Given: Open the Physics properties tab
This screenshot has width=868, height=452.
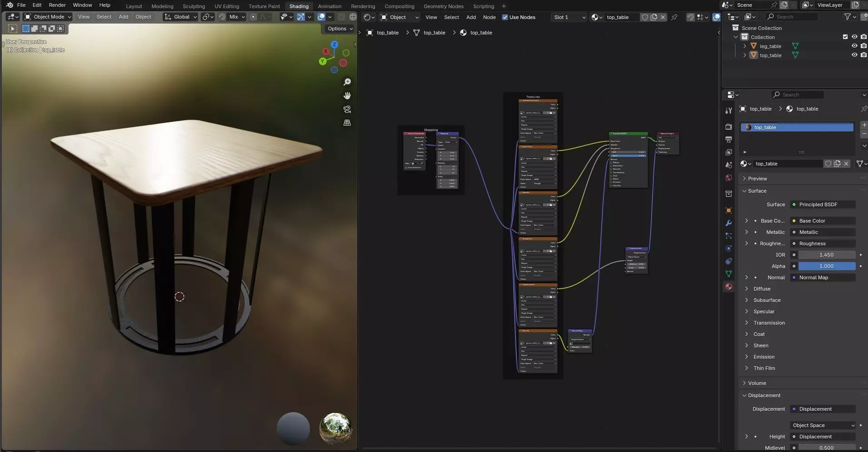Looking at the screenshot, I should 729,248.
